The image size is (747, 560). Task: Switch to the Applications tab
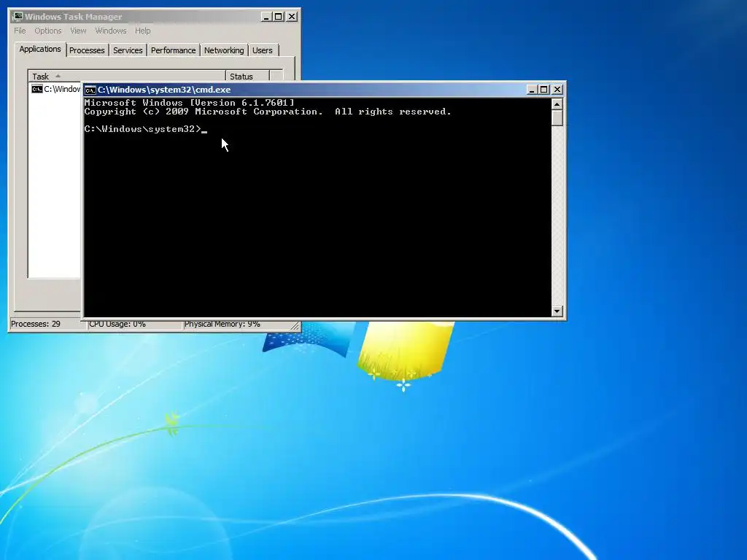pos(40,49)
